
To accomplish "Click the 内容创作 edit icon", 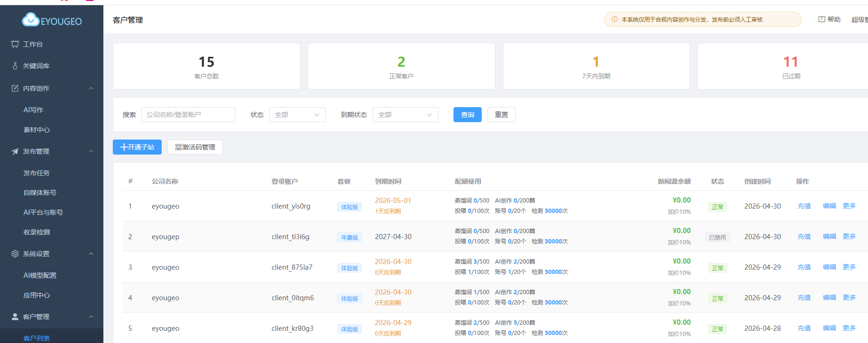I will 15,88.
